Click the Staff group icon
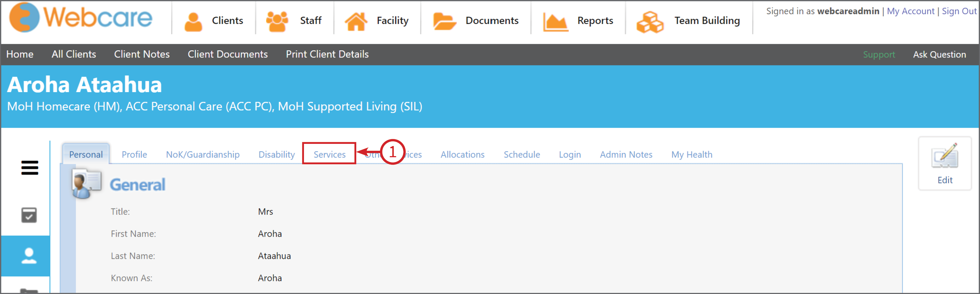This screenshot has height=294, width=980. point(277,21)
